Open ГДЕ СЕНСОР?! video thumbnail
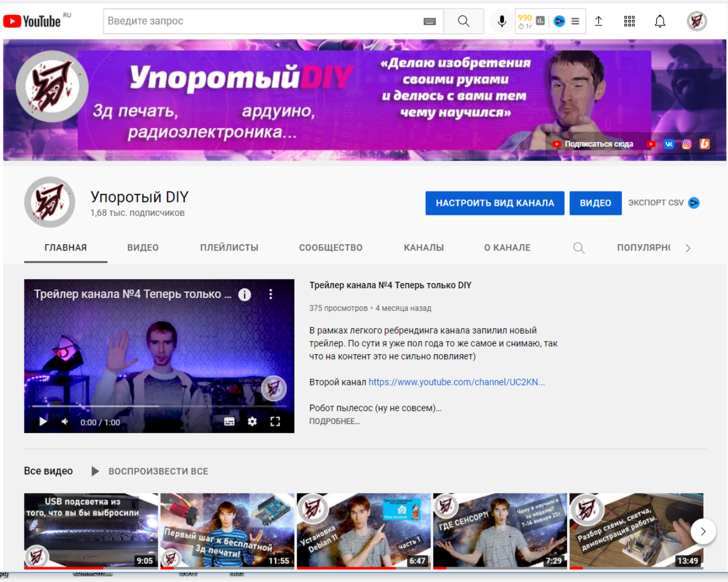The width and height of the screenshot is (728, 582). click(x=500, y=530)
